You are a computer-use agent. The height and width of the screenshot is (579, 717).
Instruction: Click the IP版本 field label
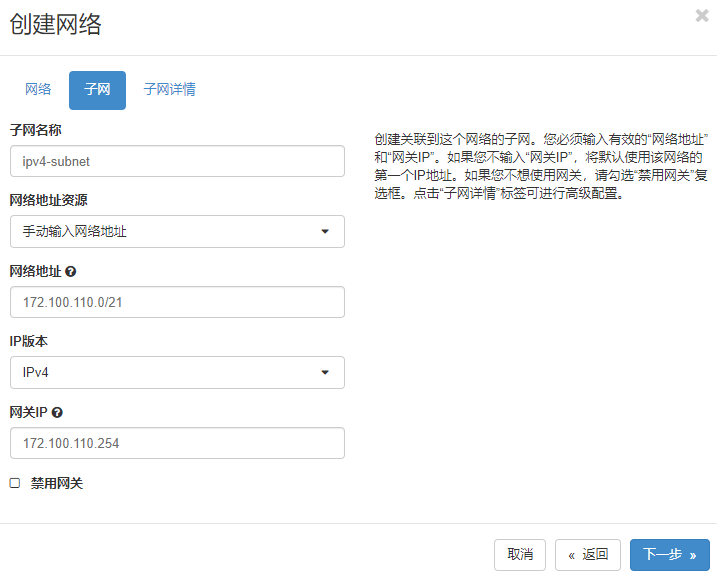(29, 341)
